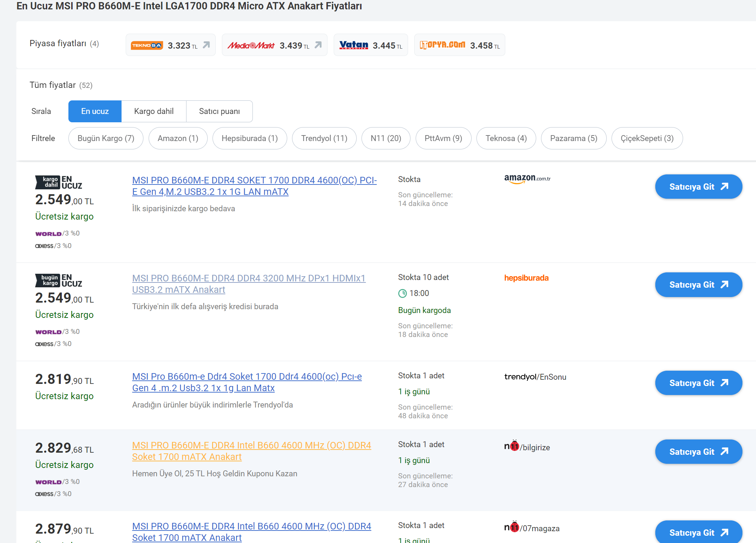Filter by Teknosa (4)
The image size is (756, 543).
[x=506, y=138]
